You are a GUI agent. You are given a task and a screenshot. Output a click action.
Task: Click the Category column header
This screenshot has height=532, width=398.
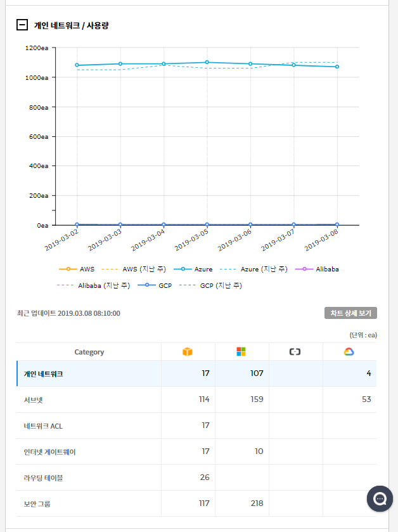[89, 352]
